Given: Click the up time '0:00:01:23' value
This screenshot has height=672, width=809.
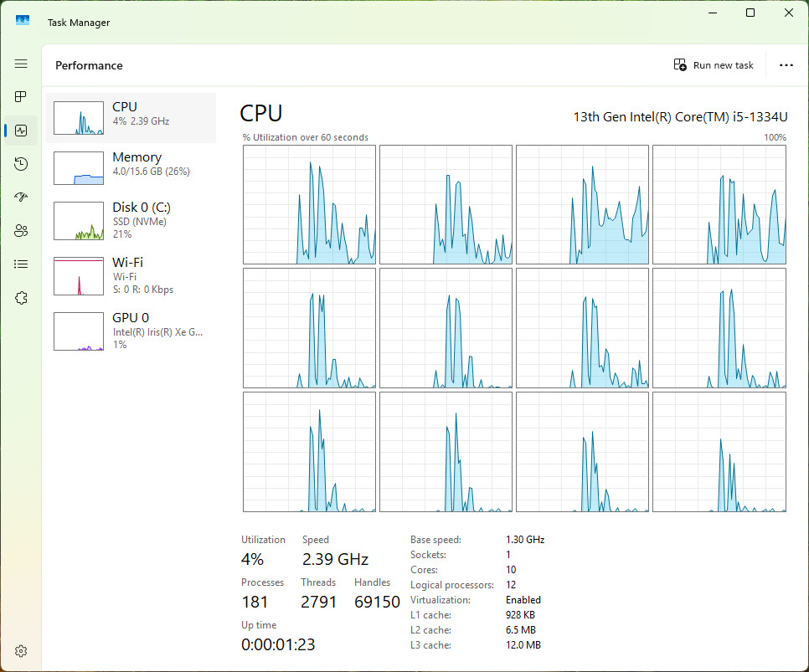Looking at the screenshot, I should pyautogui.click(x=278, y=644).
